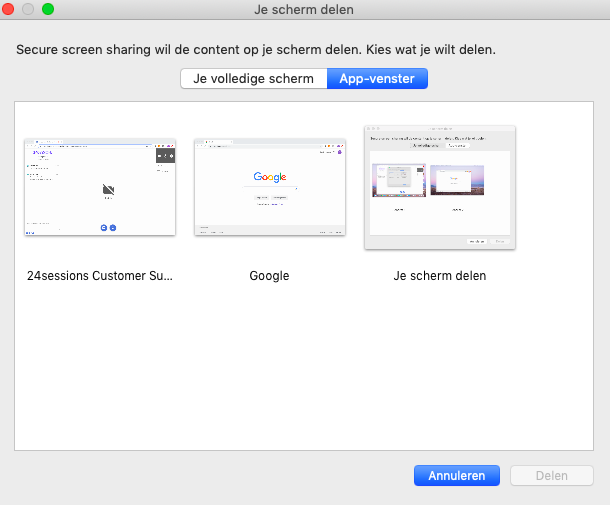Image resolution: width=610 pixels, height=505 pixels.
Task: Click the Google logo in the thumbnail
Action: [270, 177]
